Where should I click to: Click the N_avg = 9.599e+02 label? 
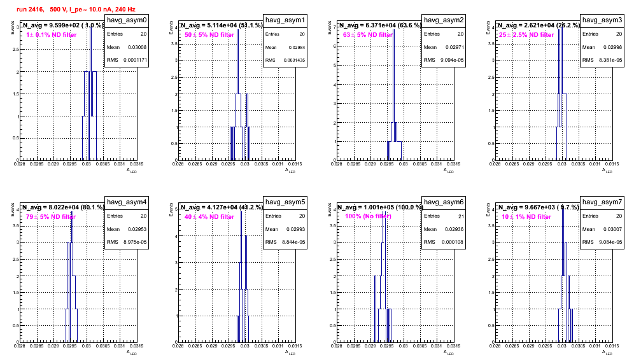62,25
